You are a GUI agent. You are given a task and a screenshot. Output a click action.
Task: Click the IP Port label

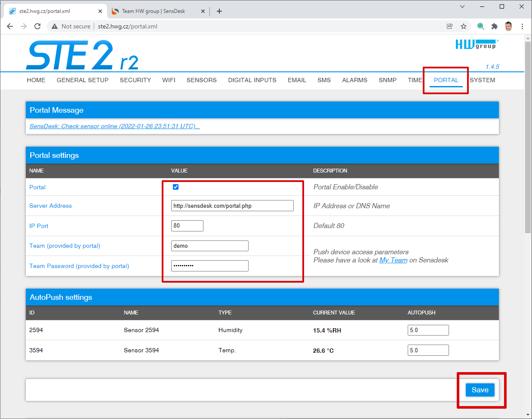tap(39, 226)
